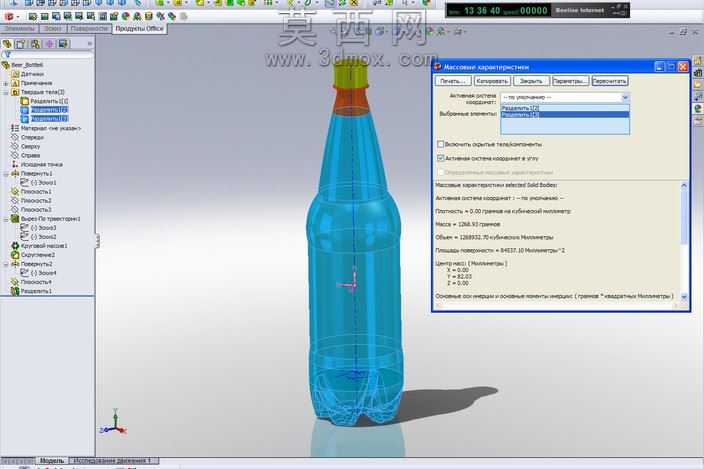
Task: Collapse the Вырез-По траектории1 node
Action: 6,219
